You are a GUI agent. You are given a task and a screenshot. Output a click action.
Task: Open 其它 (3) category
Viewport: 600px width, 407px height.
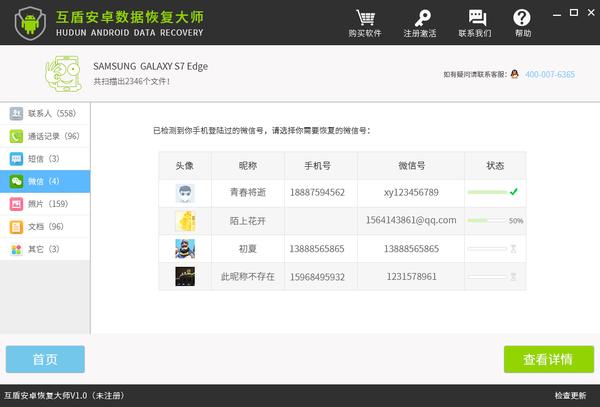click(x=45, y=249)
